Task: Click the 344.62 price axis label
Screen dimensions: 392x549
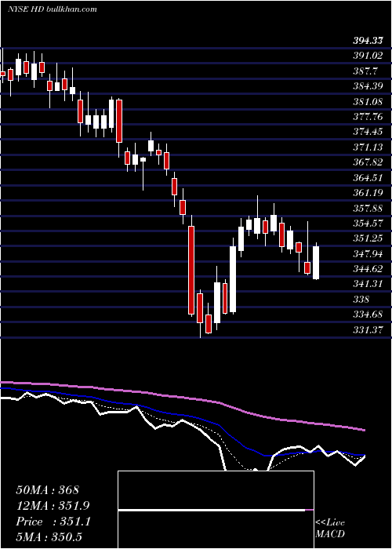Action: (367, 269)
